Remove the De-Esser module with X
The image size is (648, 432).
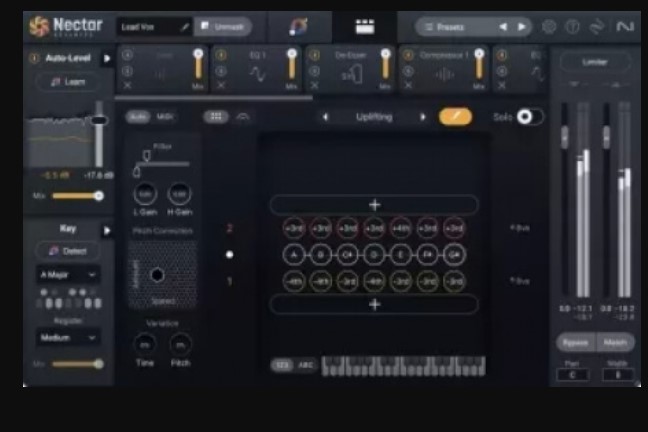click(x=314, y=85)
